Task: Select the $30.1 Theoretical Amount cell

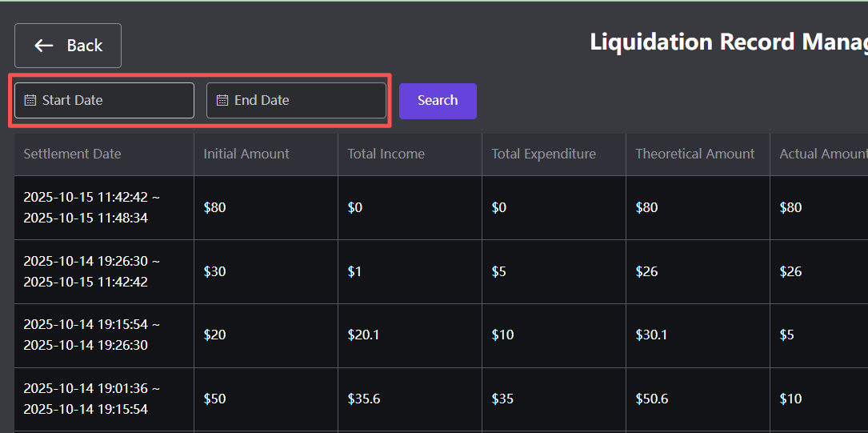Action: coord(651,335)
